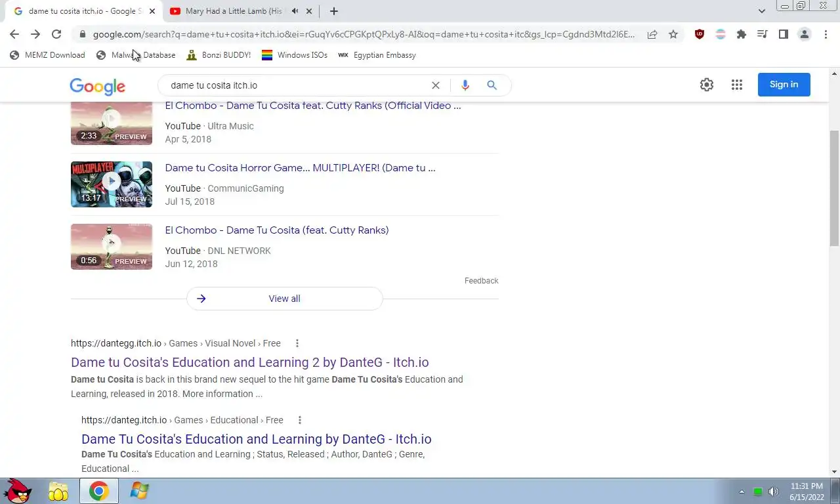
Task: Click the page vertical scrollbar thumb
Action: (x=834, y=188)
